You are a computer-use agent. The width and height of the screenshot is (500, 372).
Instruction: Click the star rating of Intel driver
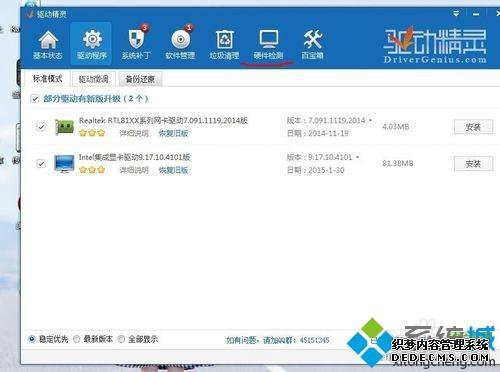click(x=92, y=170)
